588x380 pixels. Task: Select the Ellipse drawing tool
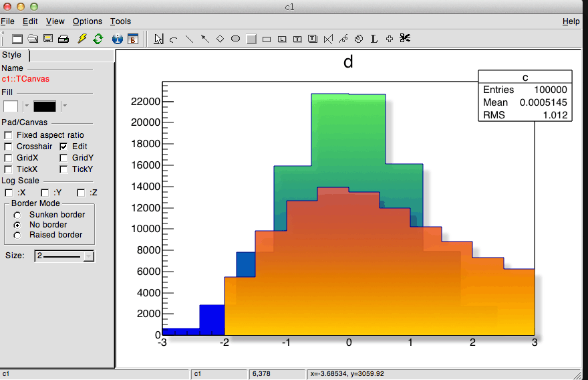click(235, 39)
